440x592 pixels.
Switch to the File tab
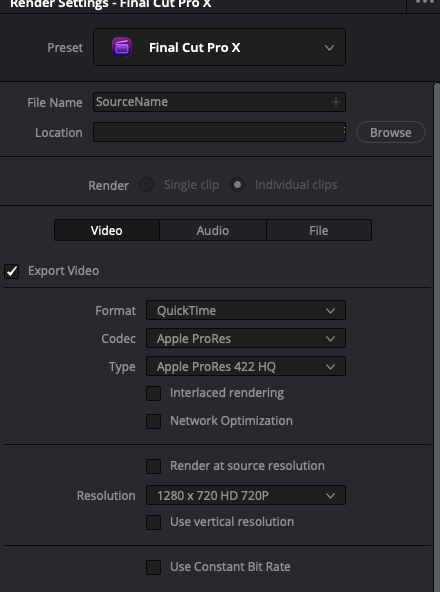pyautogui.click(x=319, y=230)
